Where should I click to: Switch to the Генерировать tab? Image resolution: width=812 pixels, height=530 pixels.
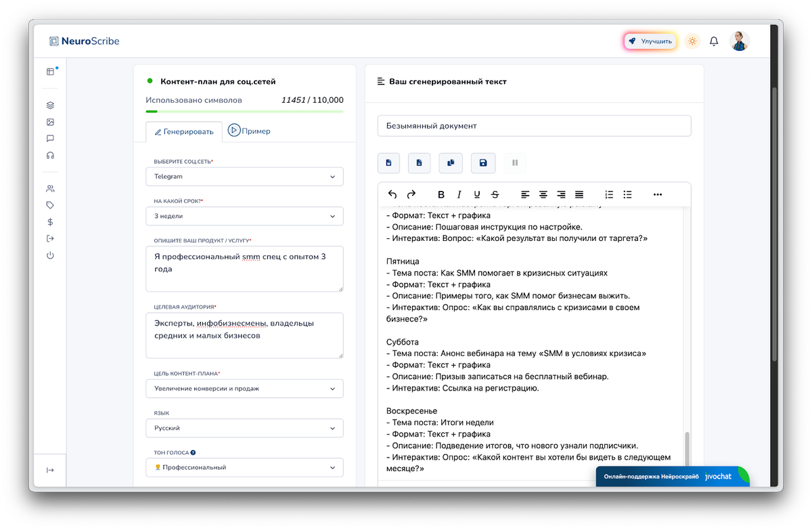184,132
